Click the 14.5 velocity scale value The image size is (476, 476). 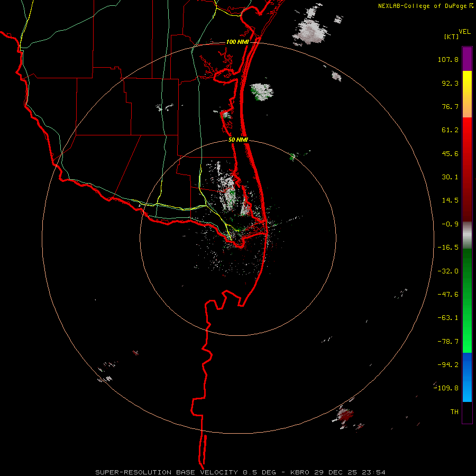click(x=450, y=200)
